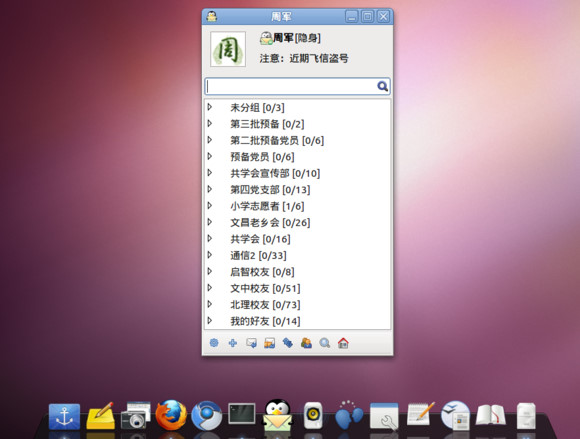Launch the notepad with pencil text editor
The height and width of the screenshot is (439, 580).
click(x=420, y=414)
